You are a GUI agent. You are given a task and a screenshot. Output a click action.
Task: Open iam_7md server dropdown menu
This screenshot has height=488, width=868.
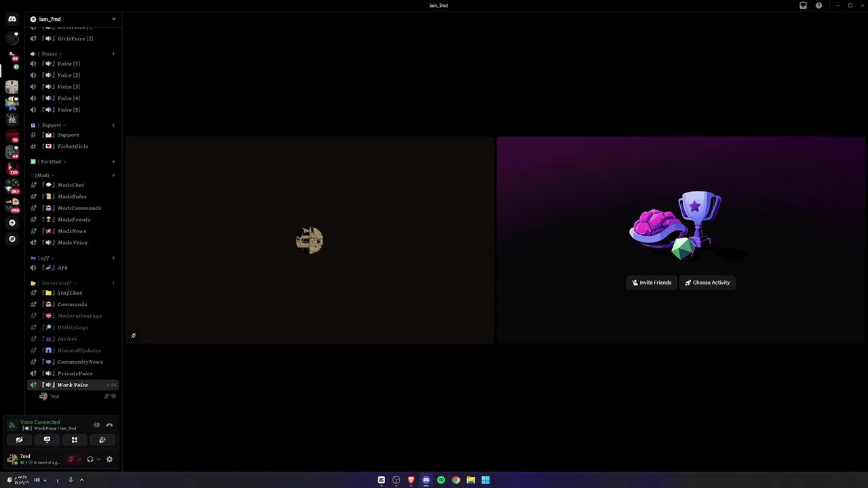tap(73, 19)
